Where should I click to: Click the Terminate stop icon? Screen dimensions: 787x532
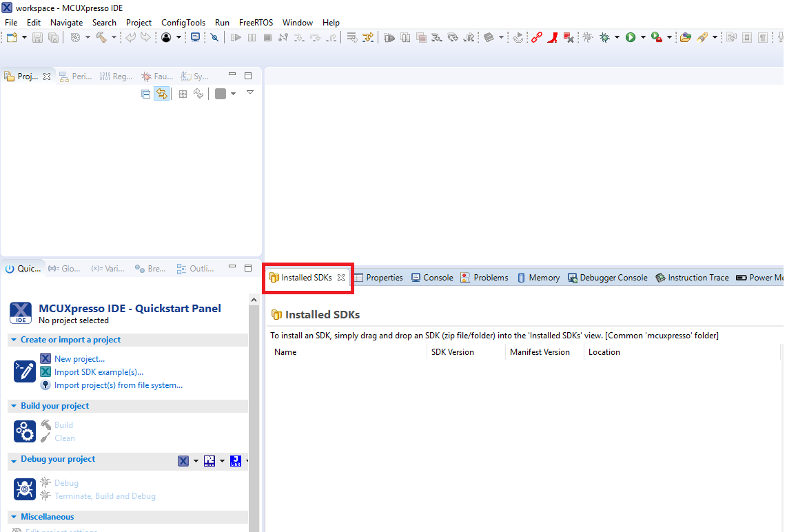268,37
